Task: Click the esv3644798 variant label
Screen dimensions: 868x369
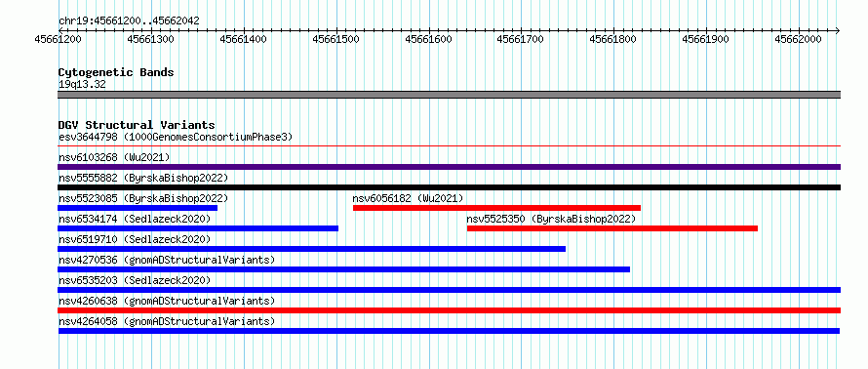Action: (x=176, y=137)
